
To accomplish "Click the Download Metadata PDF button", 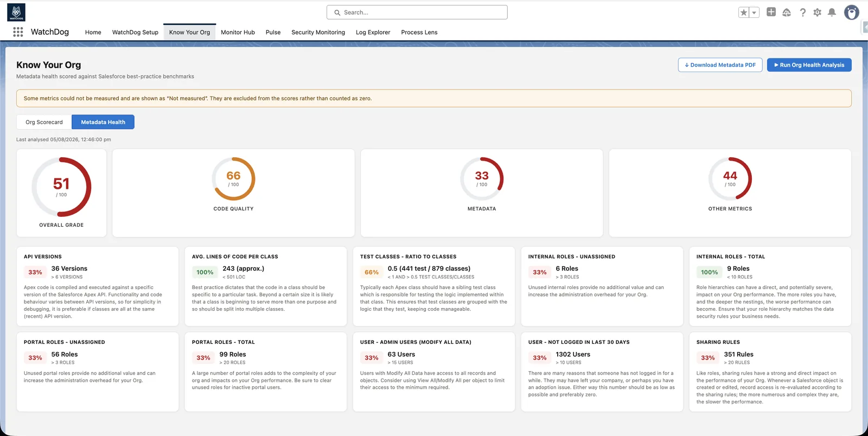I will click(720, 65).
